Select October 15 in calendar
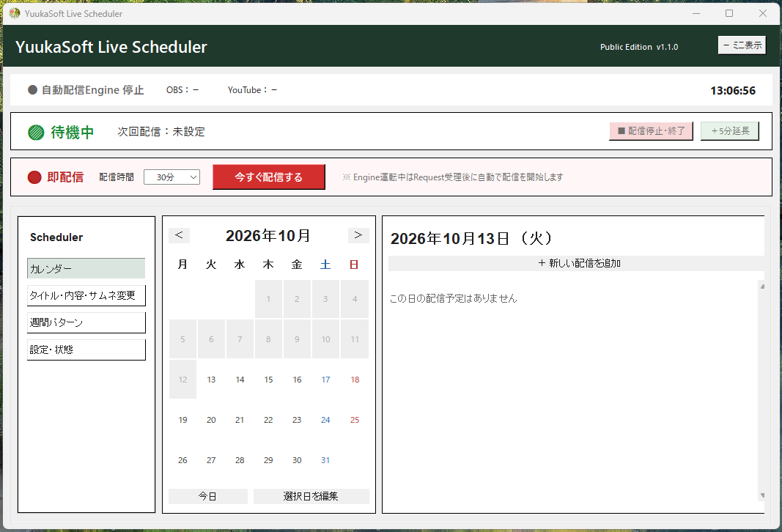This screenshot has height=532, width=782. coord(268,380)
